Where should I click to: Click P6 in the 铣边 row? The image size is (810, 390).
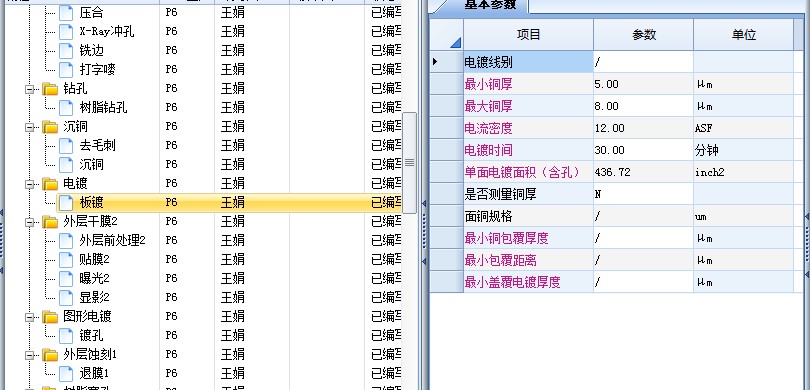point(172,51)
